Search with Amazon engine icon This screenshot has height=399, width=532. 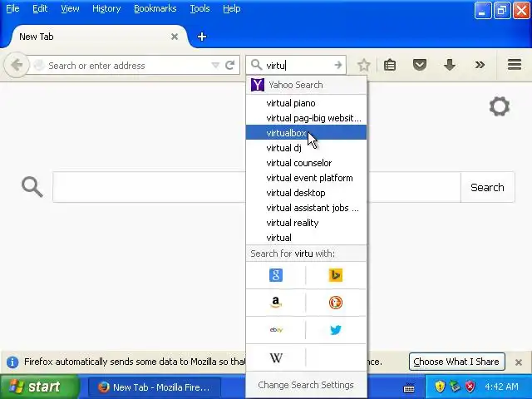276,303
